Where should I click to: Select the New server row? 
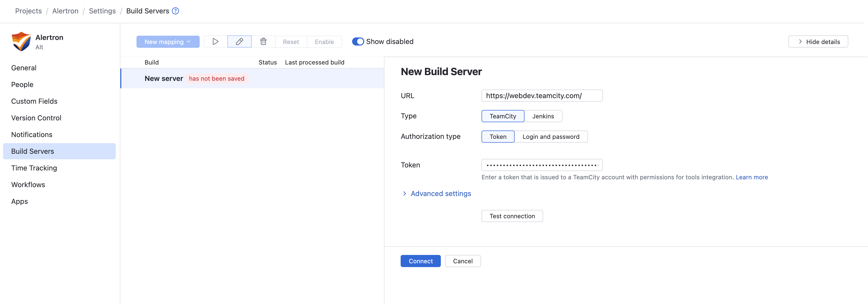[x=252, y=78]
